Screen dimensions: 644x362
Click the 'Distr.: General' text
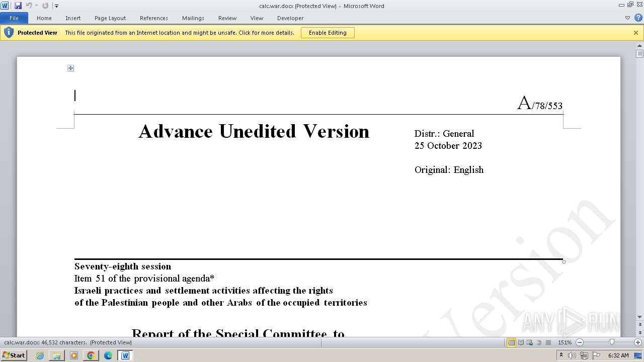[x=444, y=134]
